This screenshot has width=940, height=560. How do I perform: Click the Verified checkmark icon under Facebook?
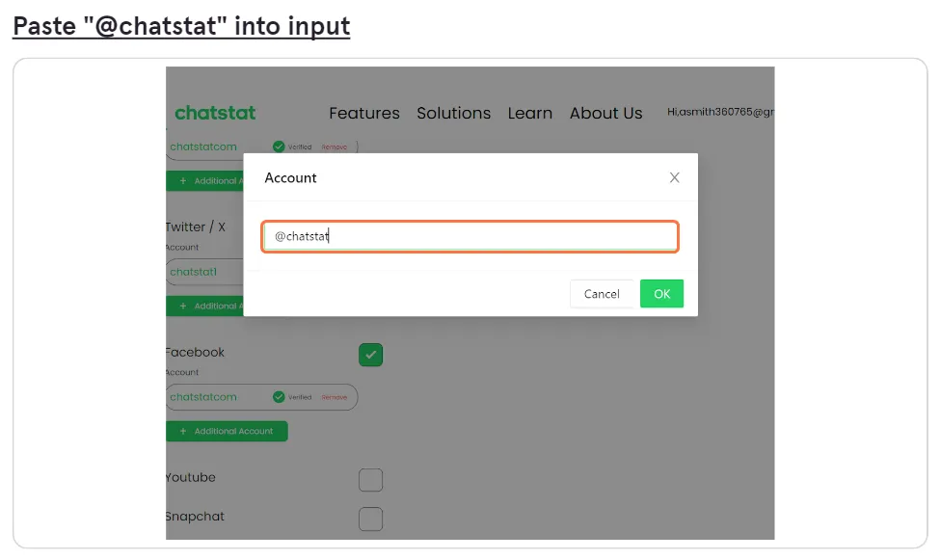pos(279,397)
